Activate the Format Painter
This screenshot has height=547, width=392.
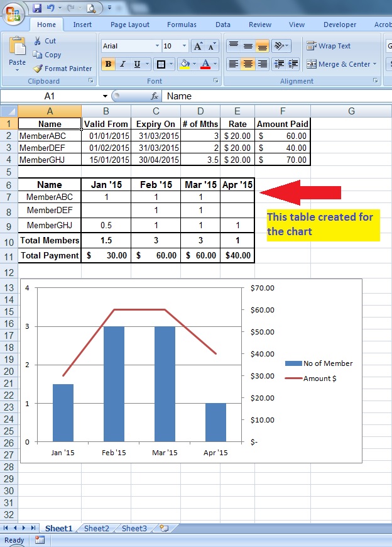coord(63,69)
